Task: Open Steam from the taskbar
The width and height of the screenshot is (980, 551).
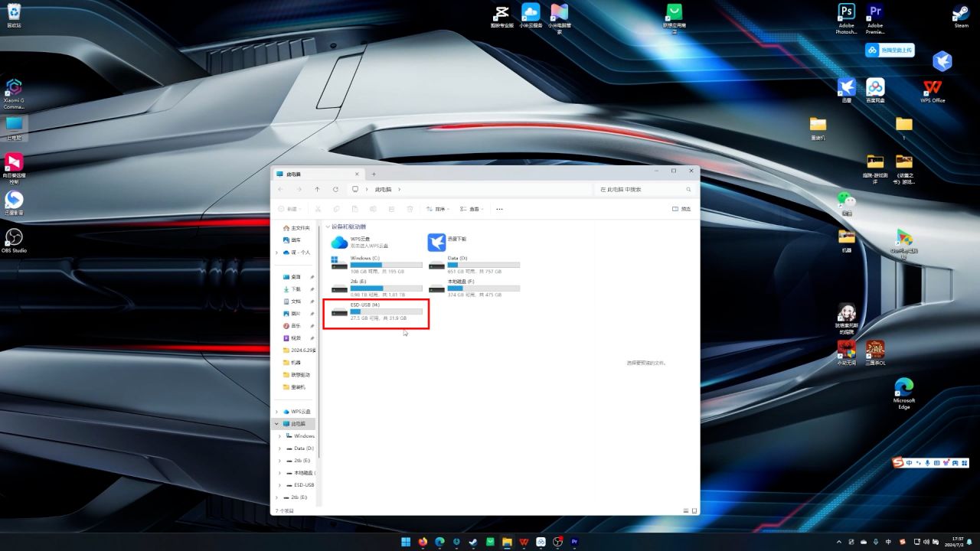Action: (473, 542)
